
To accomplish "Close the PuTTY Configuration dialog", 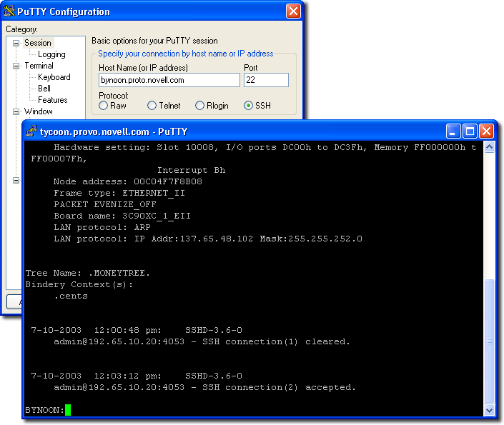I will (x=293, y=11).
